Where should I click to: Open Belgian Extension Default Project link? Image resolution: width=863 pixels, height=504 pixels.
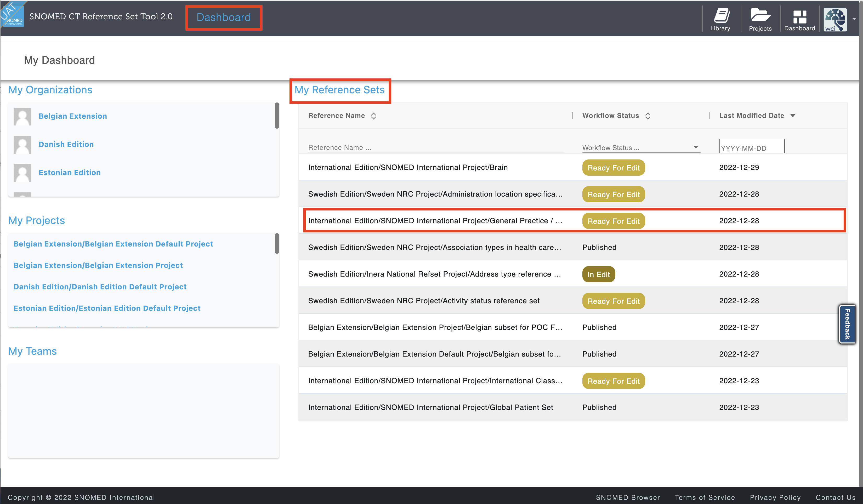(x=113, y=244)
